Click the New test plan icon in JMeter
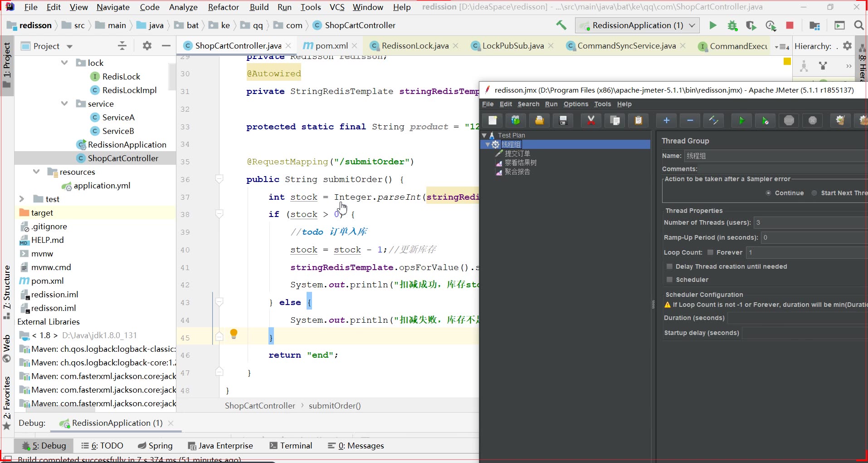This screenshot has height=463, width=868. (493, 120)
